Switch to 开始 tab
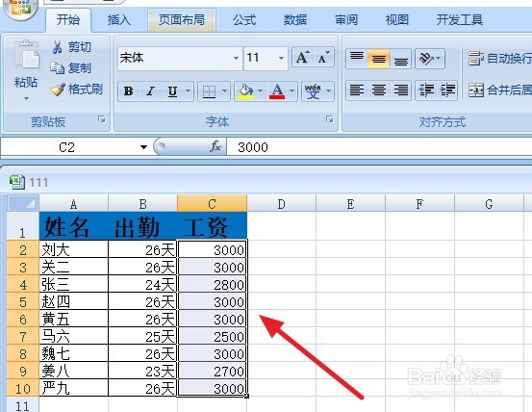The height and width of the screenshot is (412, 532). pyautogui.click(x=68, y=19)
